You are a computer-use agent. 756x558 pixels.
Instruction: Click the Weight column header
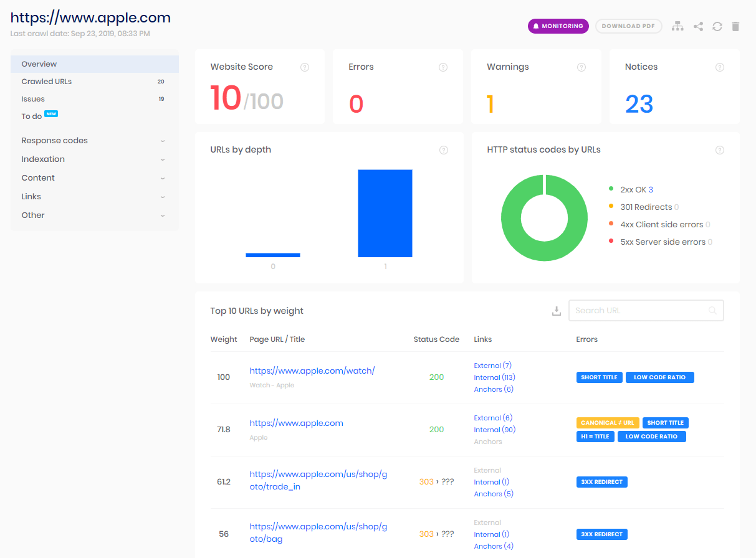(x=224, y=339)
